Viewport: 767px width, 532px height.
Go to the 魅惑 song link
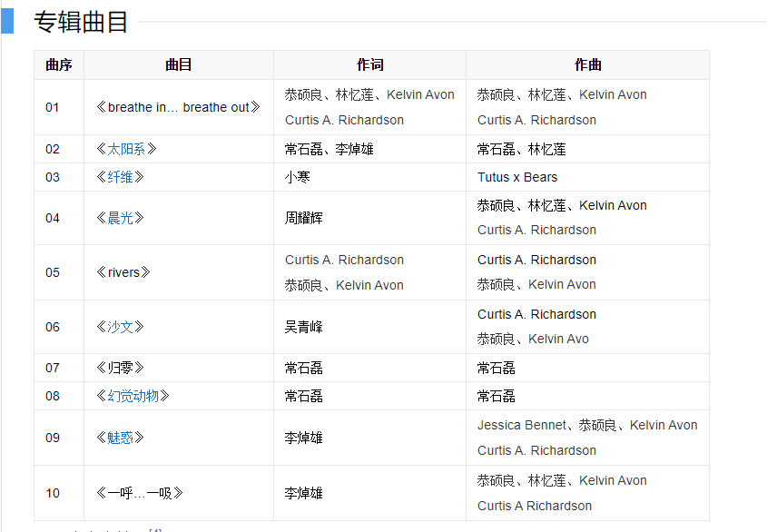(x=120, y=438)
